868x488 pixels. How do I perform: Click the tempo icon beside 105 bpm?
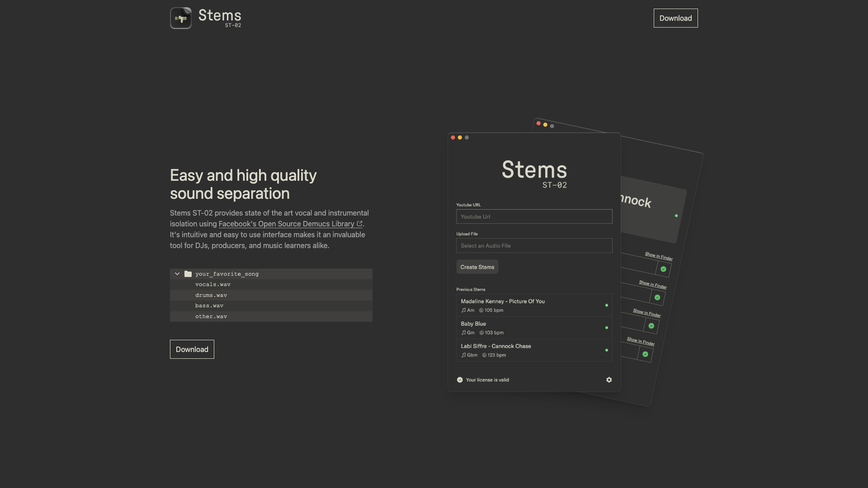tap(481, 310)
